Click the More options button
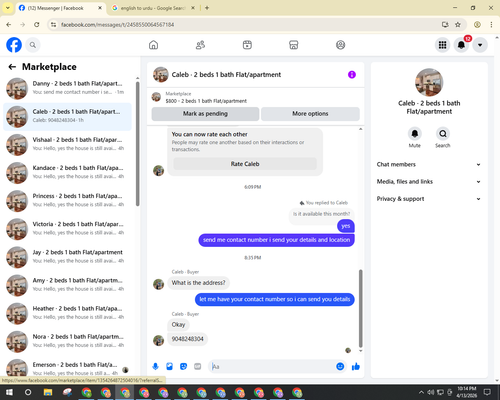The height and width of the screenshot is (400, 500). [x=310, y=114]
